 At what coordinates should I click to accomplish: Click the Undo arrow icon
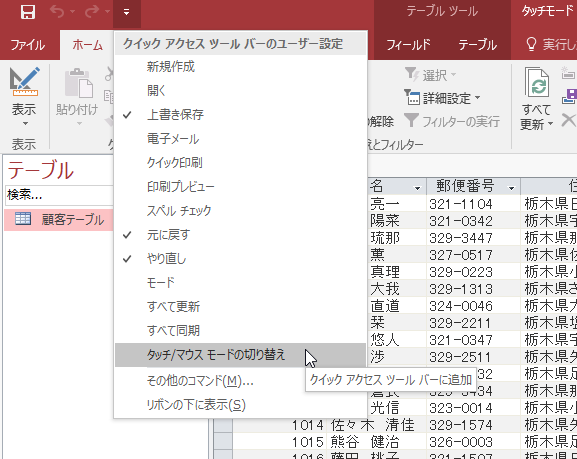[57, 12]
